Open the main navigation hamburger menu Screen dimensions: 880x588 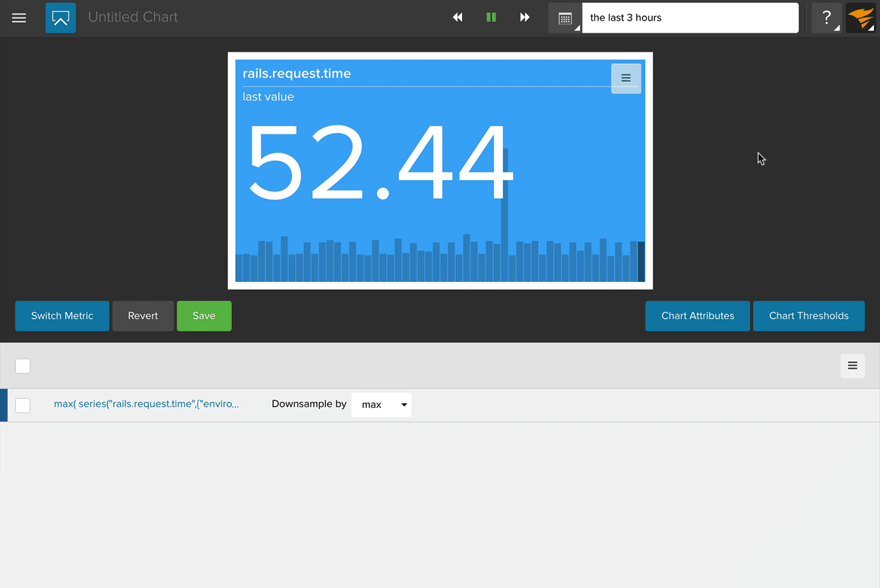click(19, 17)
